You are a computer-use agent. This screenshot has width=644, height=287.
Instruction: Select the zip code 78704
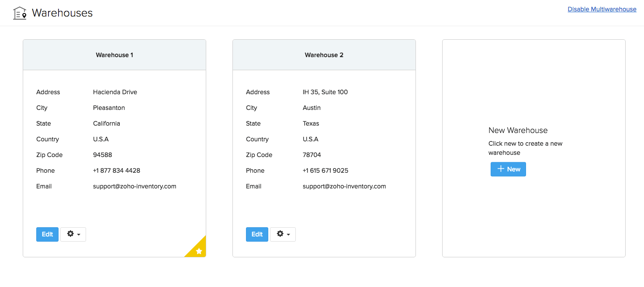pyautogui.click(x=312, y=155)
